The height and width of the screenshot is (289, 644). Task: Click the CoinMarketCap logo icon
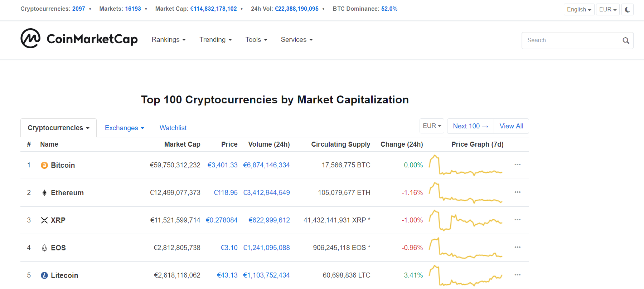(x=30, y=38)
